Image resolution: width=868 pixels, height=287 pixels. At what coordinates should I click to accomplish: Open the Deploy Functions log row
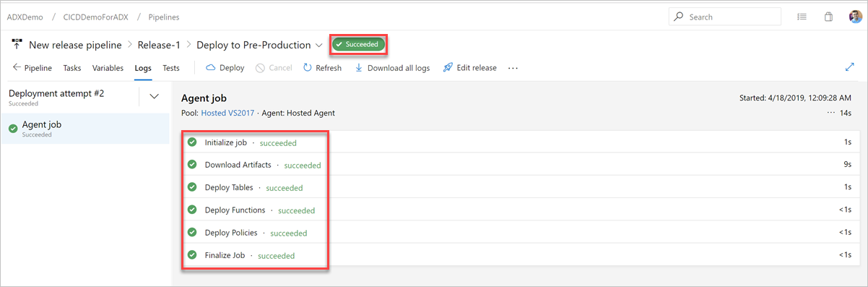(x=520, y=210)
